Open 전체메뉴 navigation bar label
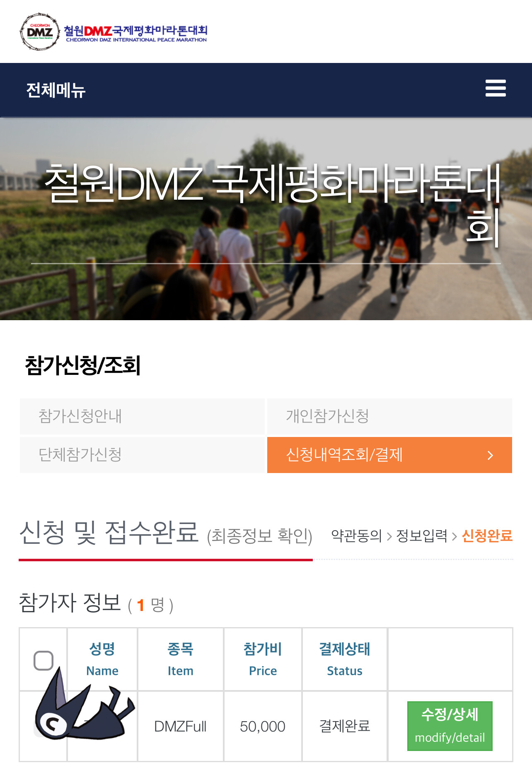This screenshot has width=532, height=775. [56, 90]
